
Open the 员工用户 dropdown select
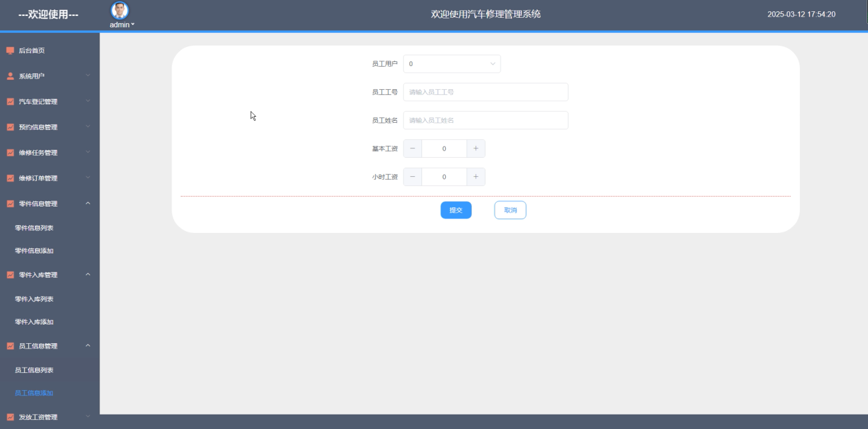click(x=452, y=64)
